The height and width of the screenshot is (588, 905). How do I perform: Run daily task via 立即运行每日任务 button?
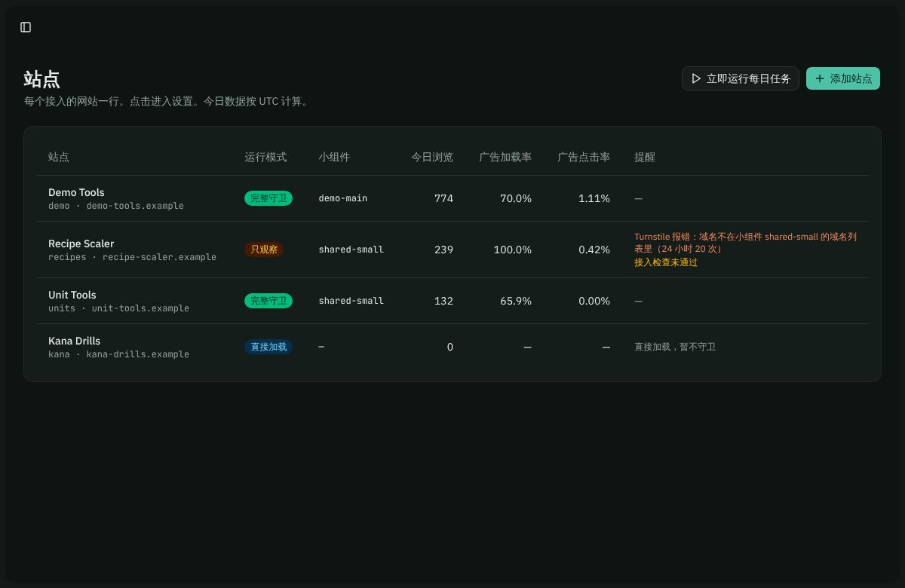pyautogui.click(x=740, y=78)
